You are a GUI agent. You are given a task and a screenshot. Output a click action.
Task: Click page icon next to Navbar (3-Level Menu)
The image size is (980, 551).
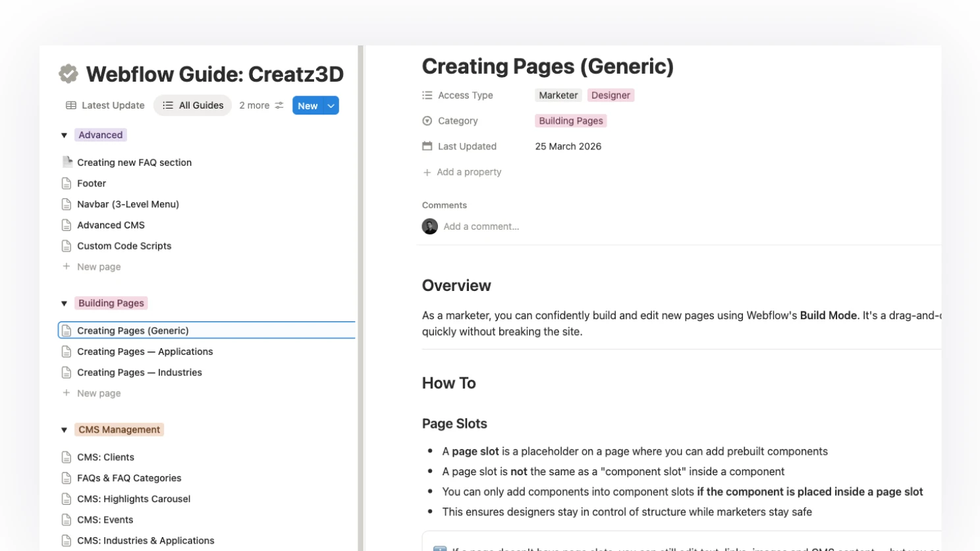67,204
